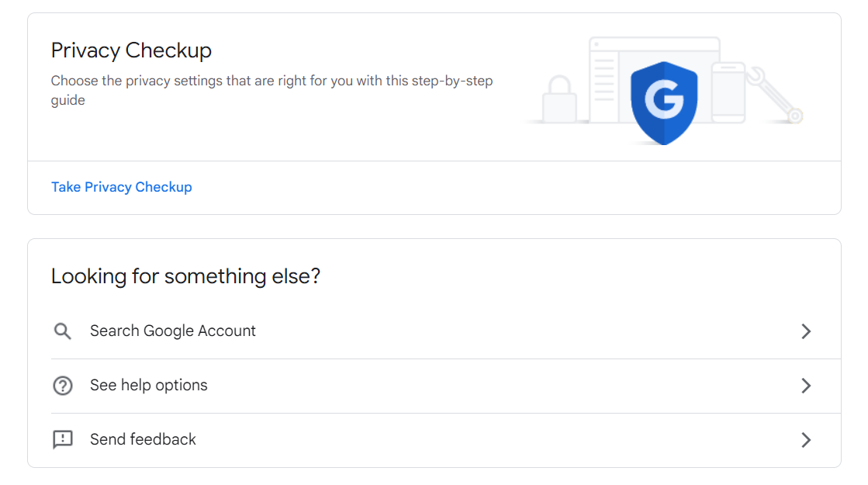Click the gray padlock illustration
Image resolution: width=868 pixels, height=485 pixels.
tap(559, 99)
